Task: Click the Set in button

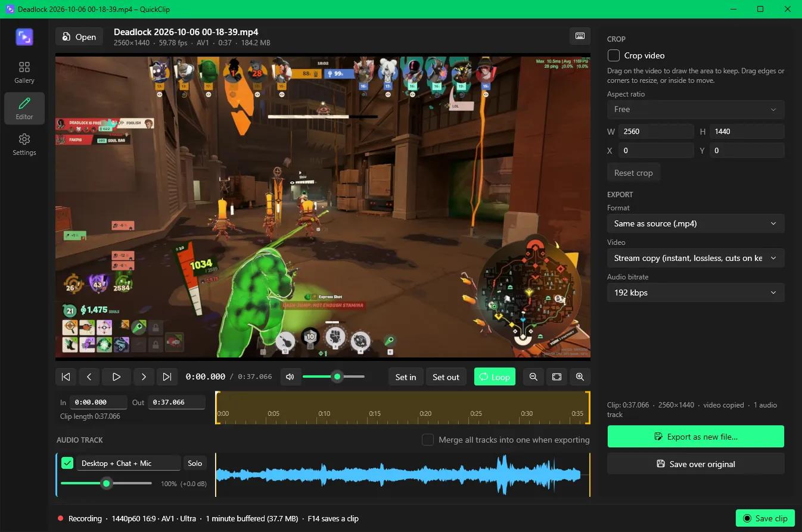Action: tap(406, 377)
